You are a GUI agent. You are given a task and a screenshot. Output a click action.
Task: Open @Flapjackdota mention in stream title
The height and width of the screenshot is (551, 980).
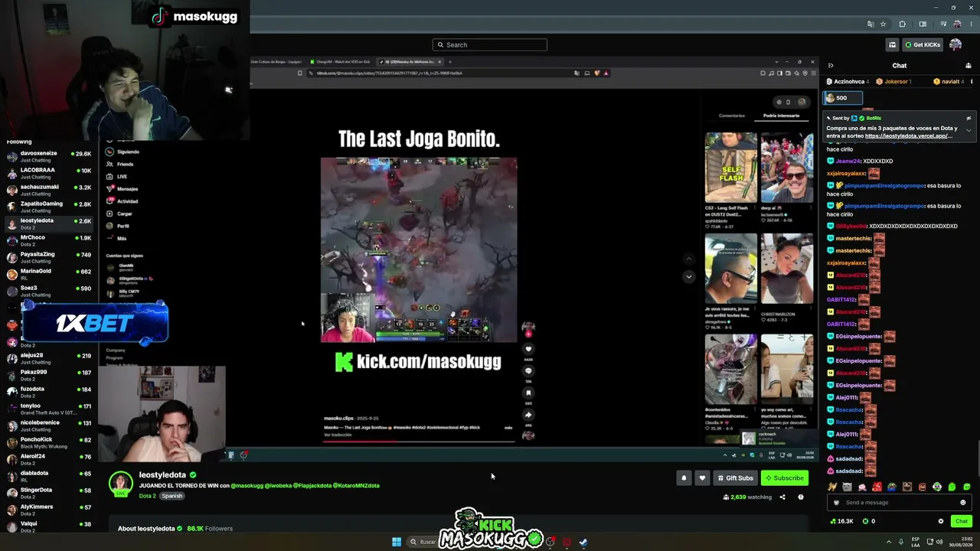click(x=312, y=485)
